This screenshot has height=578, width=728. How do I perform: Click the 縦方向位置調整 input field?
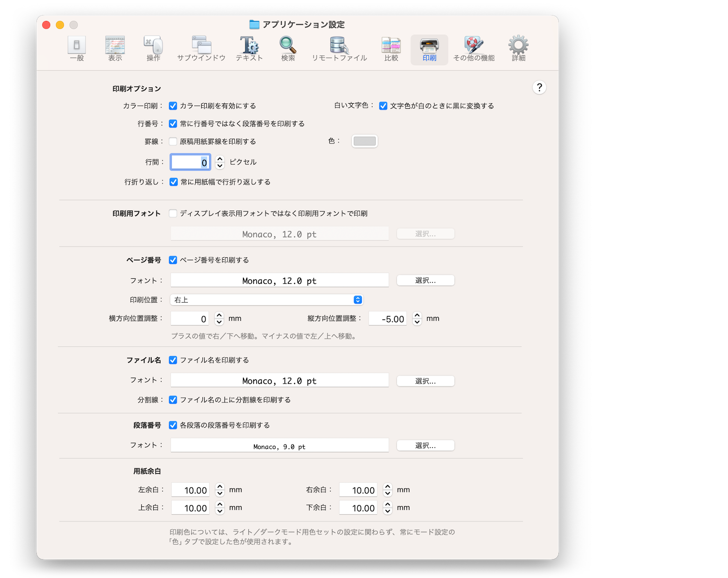click(388, 319)
